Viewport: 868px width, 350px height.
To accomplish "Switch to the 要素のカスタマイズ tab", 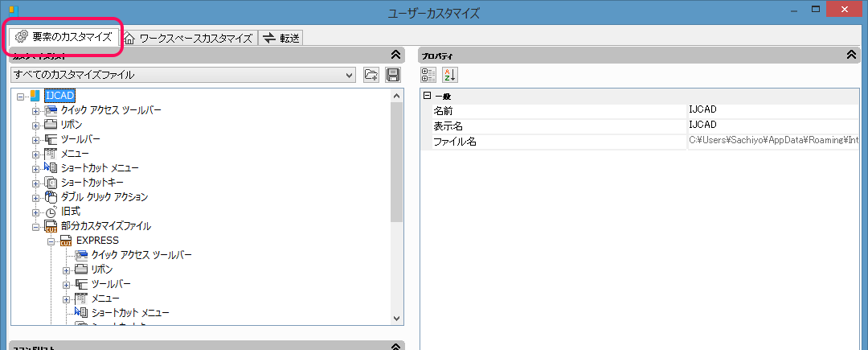I will click(65, 37).
